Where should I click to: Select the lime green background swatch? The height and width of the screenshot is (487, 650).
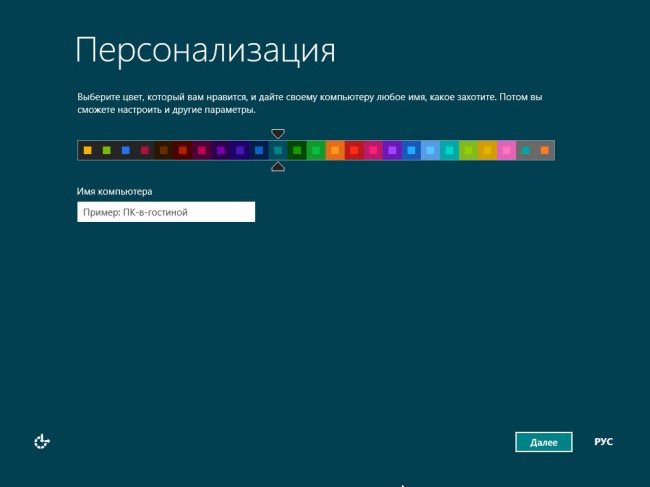click(469, 150)
